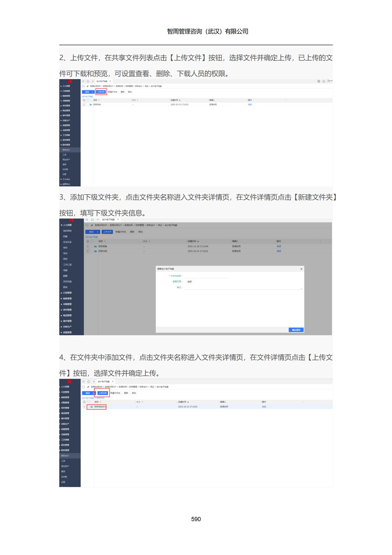Image resolution: width=392 pixels, height=555 pixels.
Task: Click the refresh icon in step 4 screenshot
Action: (x=84, y=387)
